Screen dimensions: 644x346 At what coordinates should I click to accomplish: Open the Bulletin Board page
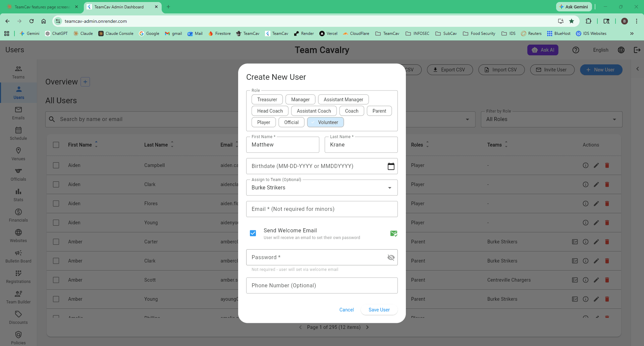click(18, 256)
